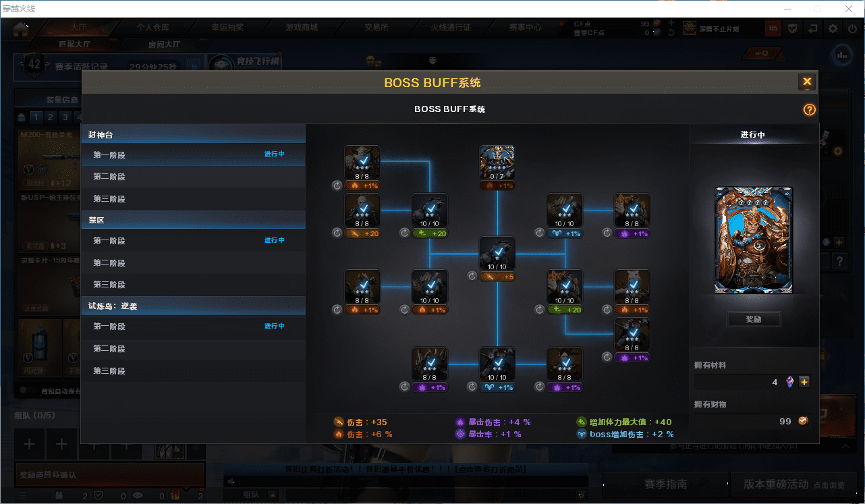Open the home icon in top bar
865x504 pixels.
point(21,28)
